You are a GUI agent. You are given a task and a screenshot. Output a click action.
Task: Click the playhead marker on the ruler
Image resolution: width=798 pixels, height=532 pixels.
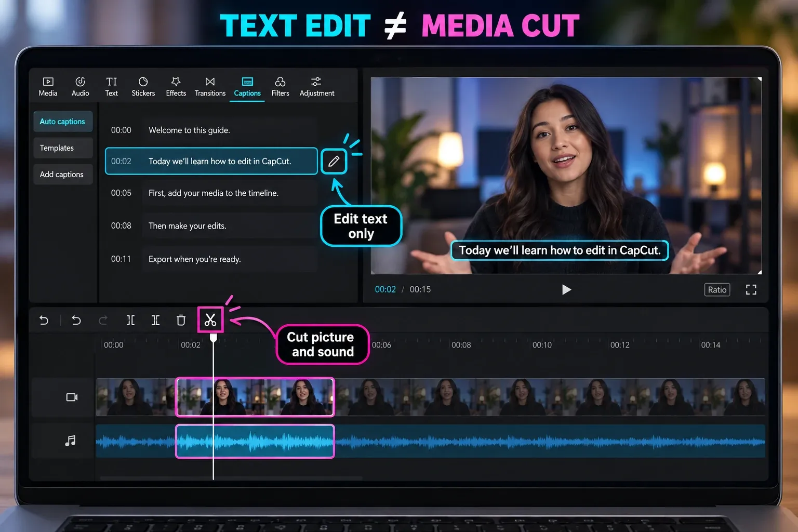[x=213, y=338]
